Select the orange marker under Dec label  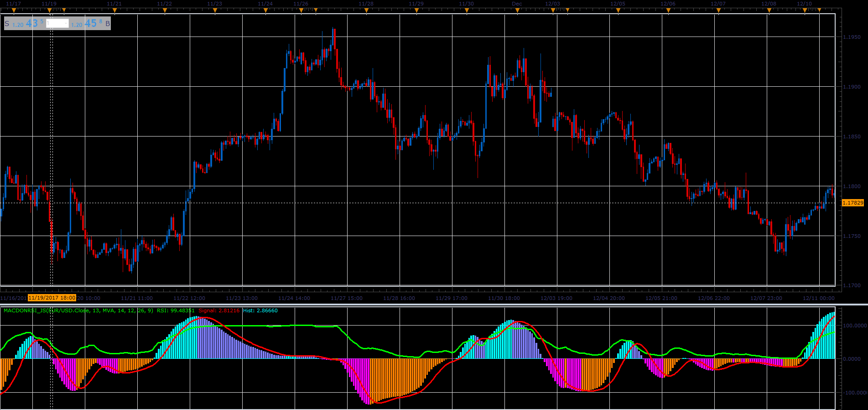[x=517, y=10]
